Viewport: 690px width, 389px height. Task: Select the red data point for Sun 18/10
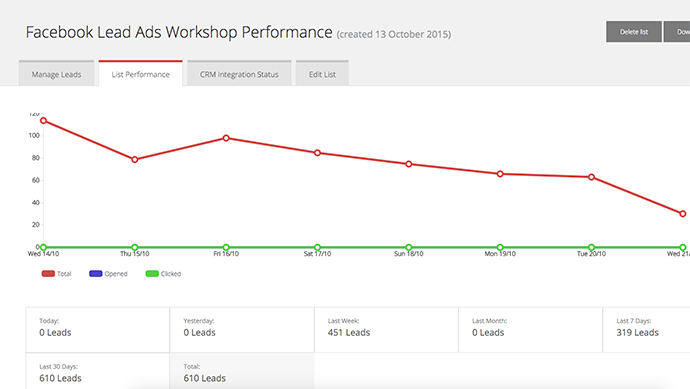409,164
